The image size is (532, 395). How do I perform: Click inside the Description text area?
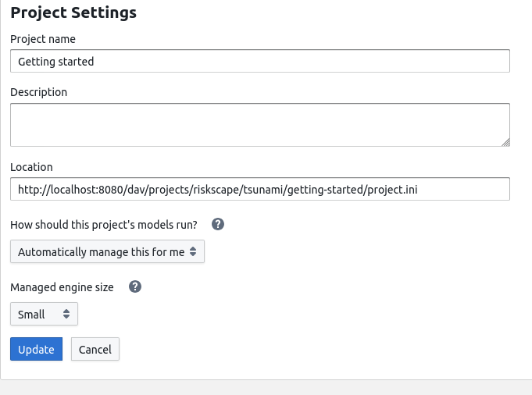260,125
